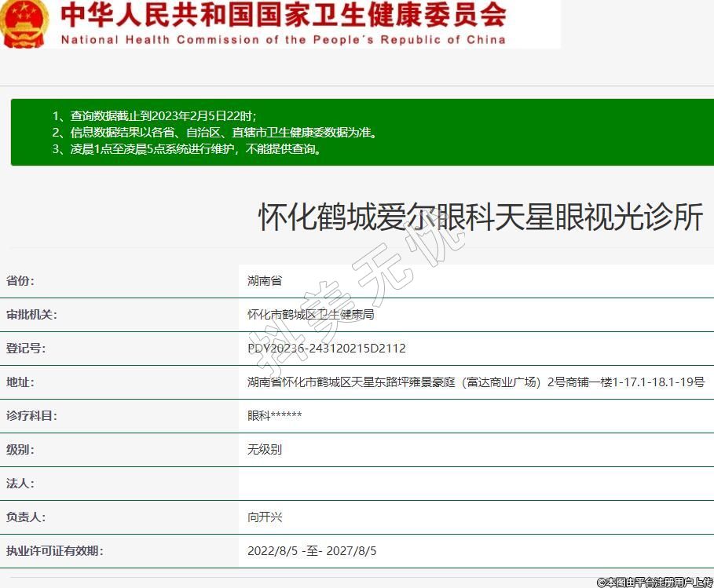Viewport: 714px width, 588px height.
Task: Click the 执业许可证有效期 row label
Action: [x=54, y=551]
